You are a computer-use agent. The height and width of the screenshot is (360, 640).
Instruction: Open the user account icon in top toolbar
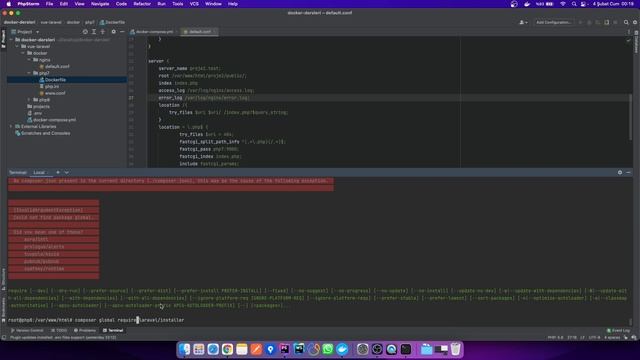pyautogui.click(x=523, y=22)
